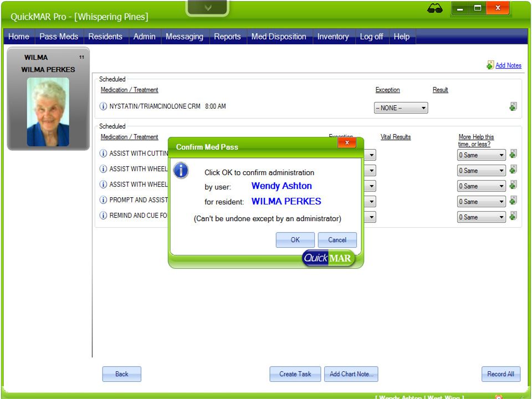Image resolution: width=532 pixels, height=399 pixels.
Task: Click the Create Task button
Action: [x=295, y=374]
